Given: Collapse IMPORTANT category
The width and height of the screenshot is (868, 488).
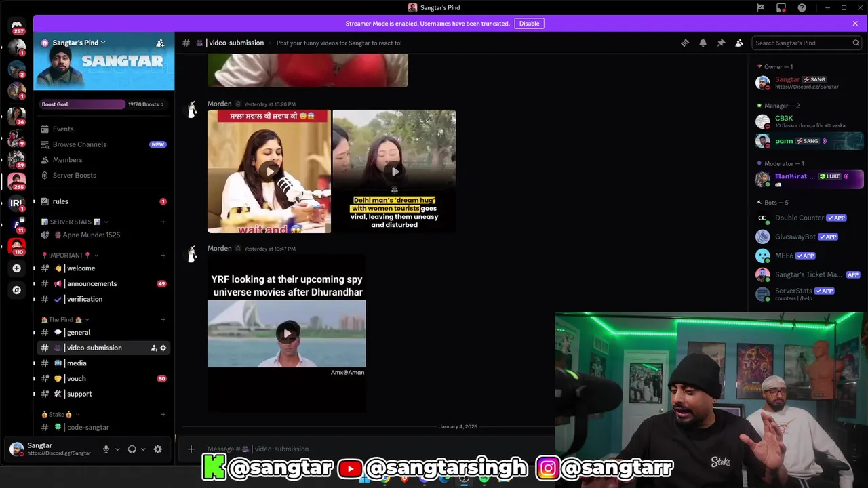Looking at the screenshot, I should point(70,256).
